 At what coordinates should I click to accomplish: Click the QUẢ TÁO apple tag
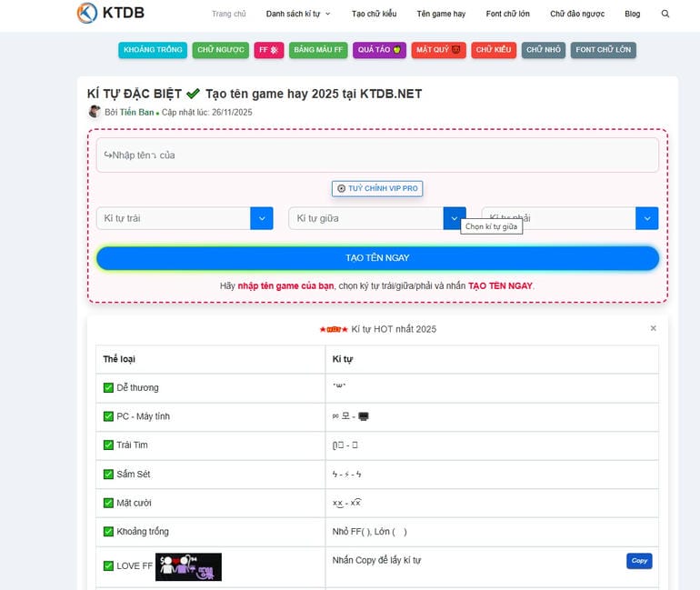[x=379, y=50]
